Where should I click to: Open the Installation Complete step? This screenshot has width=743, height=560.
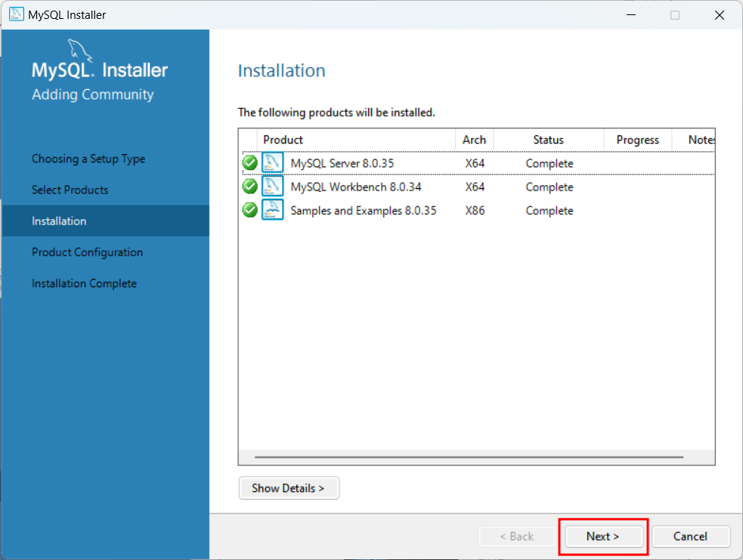point(85,283)
